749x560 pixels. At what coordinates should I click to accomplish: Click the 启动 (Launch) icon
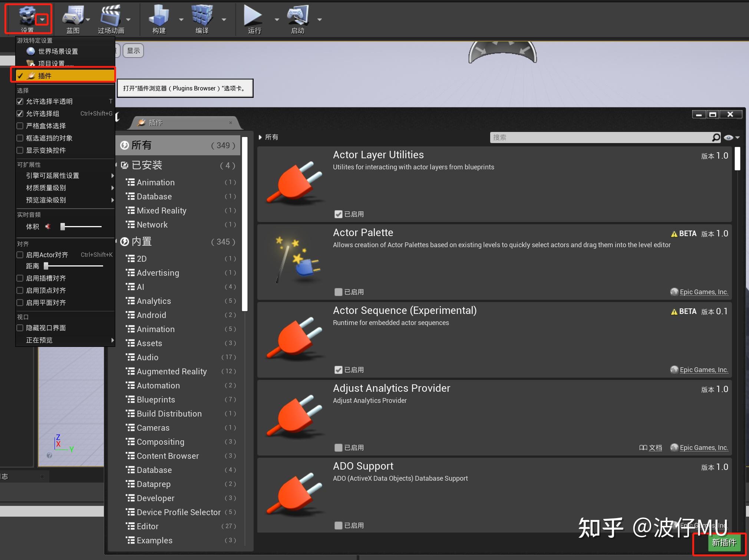point(298,16)
